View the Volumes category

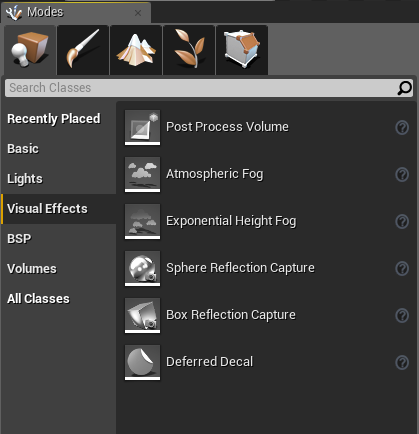coord(32,269)
